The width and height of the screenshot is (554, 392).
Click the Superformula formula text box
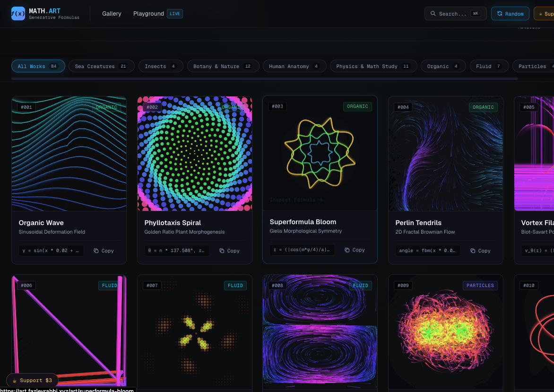(302, 250)
